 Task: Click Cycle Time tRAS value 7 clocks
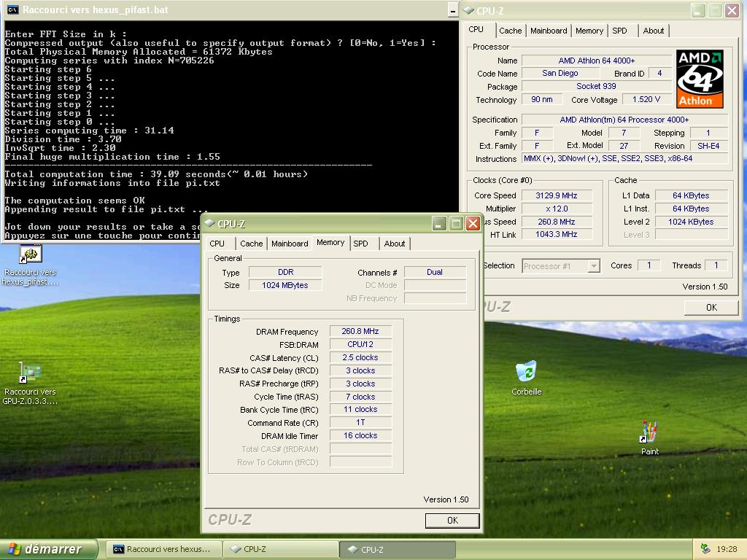coord(360,397)
